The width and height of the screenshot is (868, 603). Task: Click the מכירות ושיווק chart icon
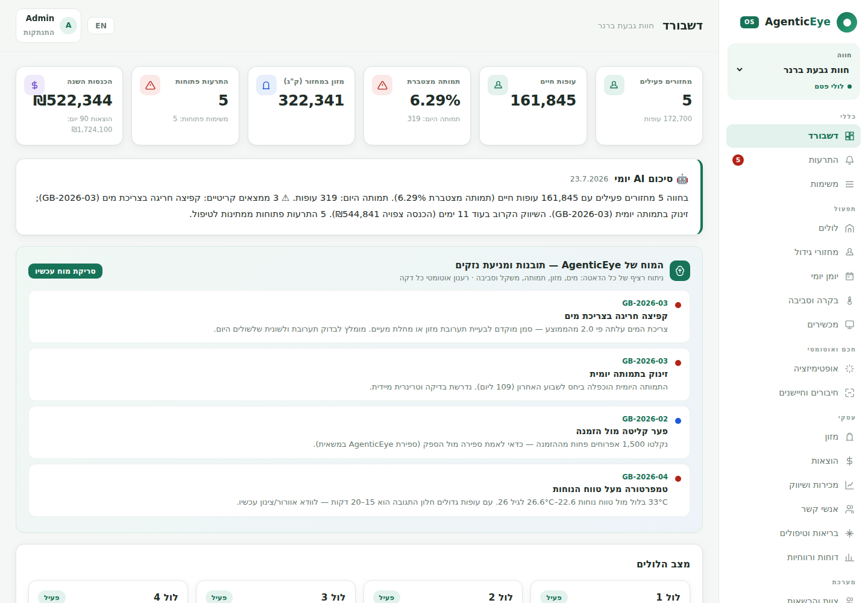849,485
